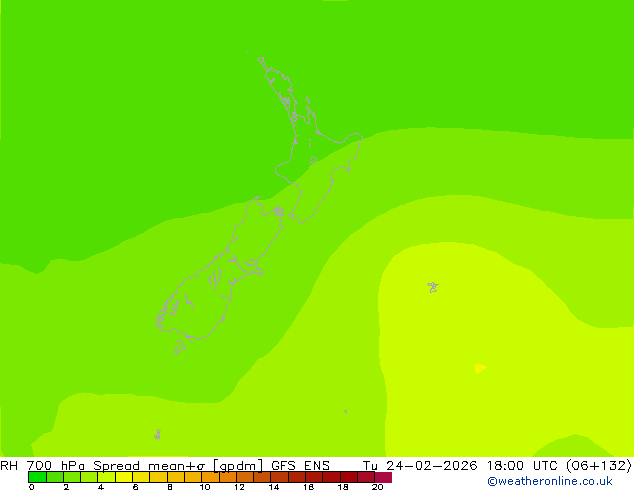Click the legend swatch starting at label 2

tap(72, 477)
